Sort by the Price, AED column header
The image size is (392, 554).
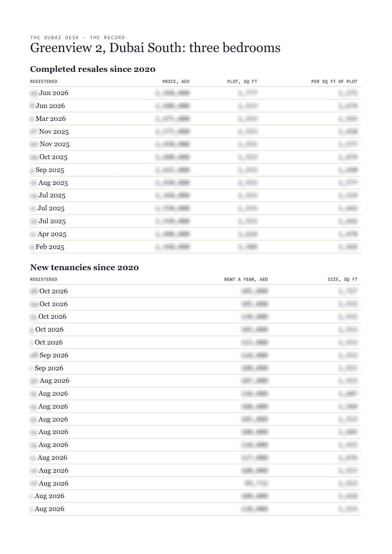pos(176,81)
